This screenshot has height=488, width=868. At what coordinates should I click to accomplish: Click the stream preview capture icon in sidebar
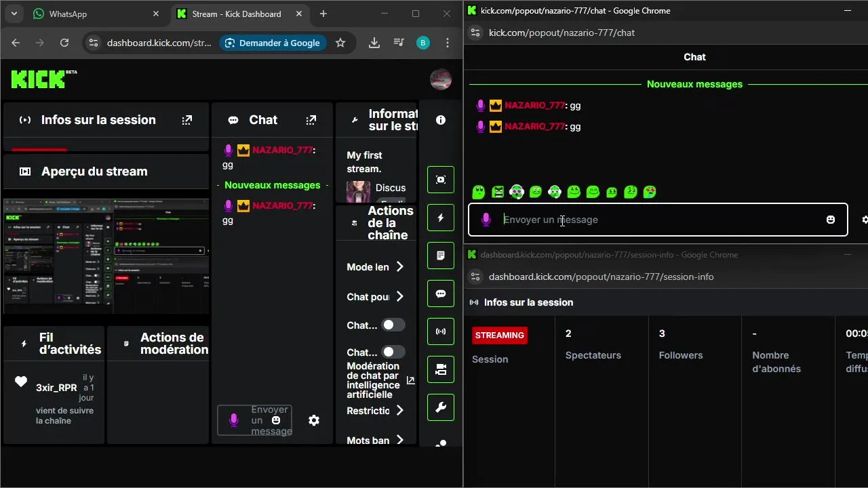click(x=441, y=180)
